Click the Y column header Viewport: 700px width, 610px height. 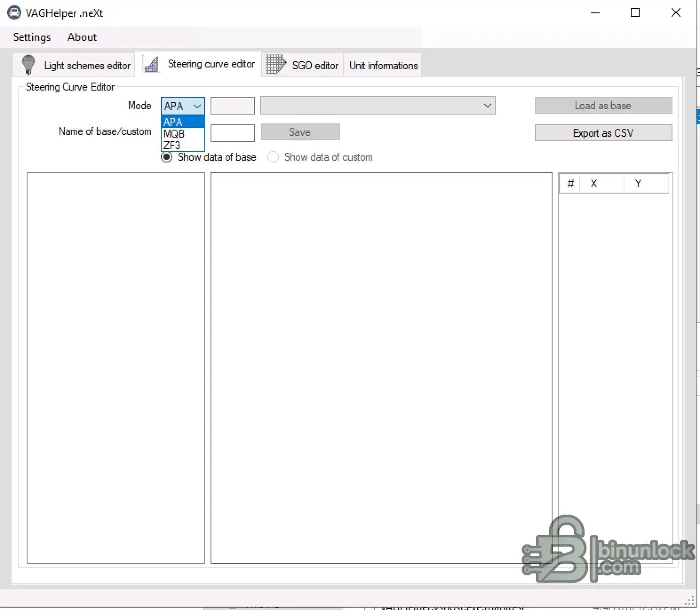point(646,183)
